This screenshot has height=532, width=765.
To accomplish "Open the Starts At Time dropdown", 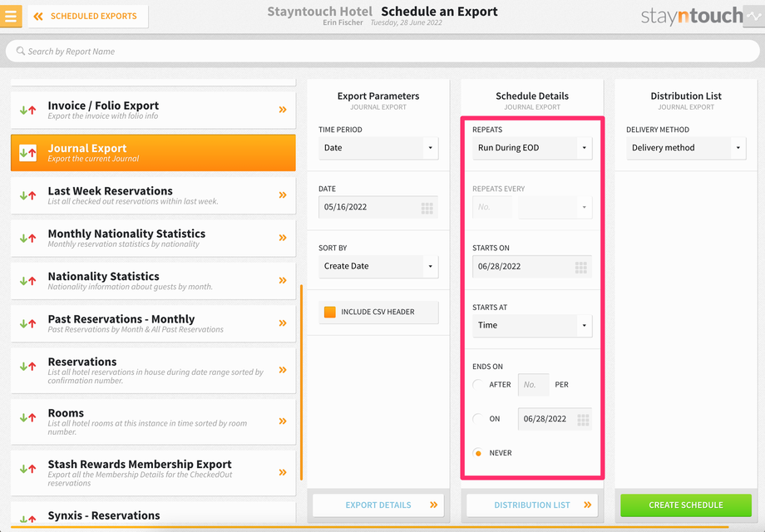I will (532, 325).
